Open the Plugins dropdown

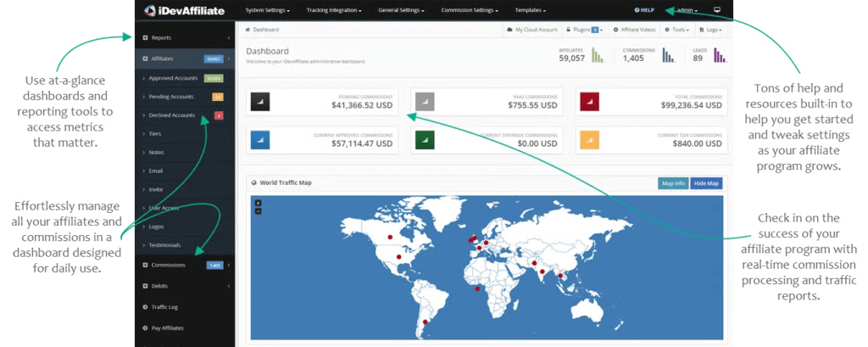pyautogui.click(x=585, y=30)
